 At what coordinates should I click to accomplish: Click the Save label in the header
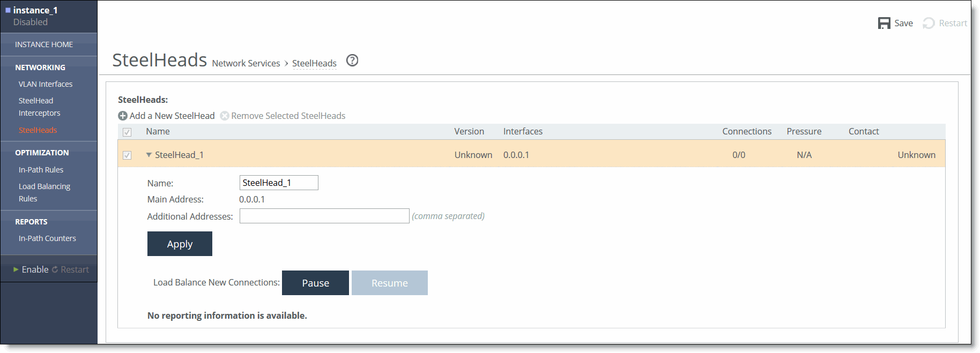[903, 23]
